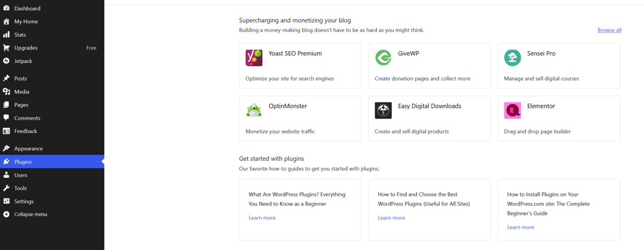Viewport: 644px width, 250px height.
Task: Click 'Drag and drop page builder' text
Action: [x=538, y=132]
